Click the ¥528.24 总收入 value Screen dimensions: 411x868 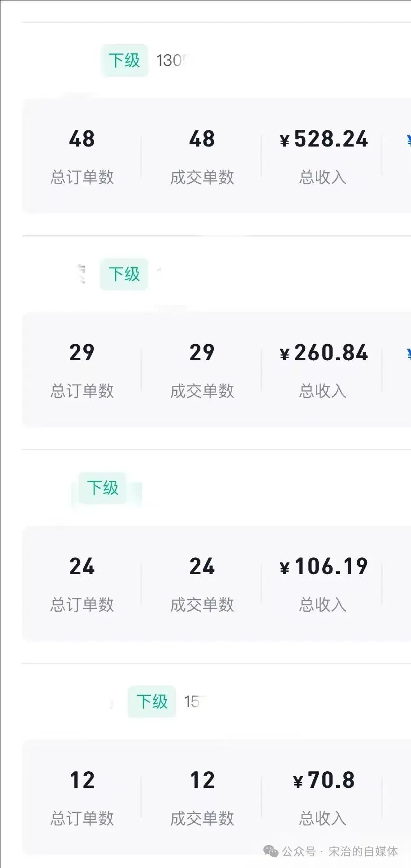(324, 139)
